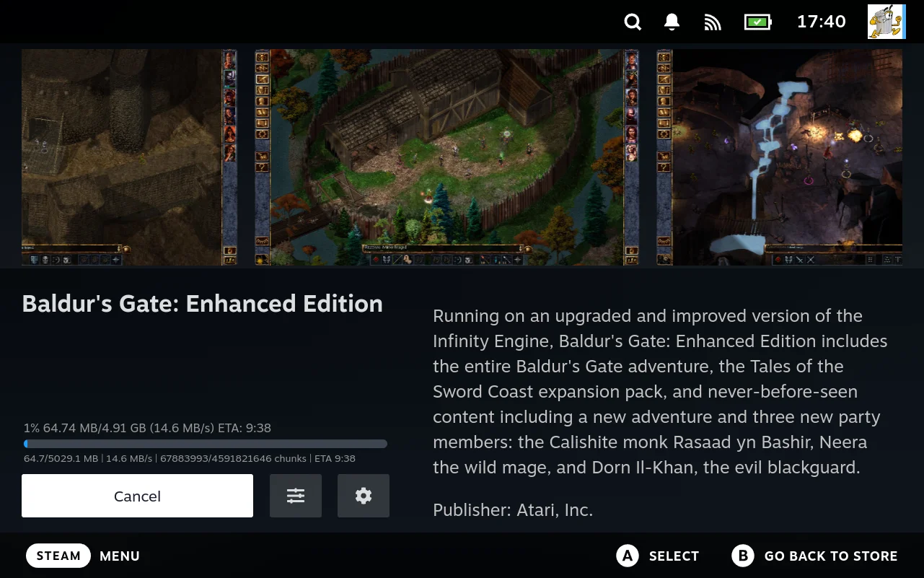Open the network signal status icon
Image resolution: width=924 pixels, height=578 pixels.
pos(713,22)
